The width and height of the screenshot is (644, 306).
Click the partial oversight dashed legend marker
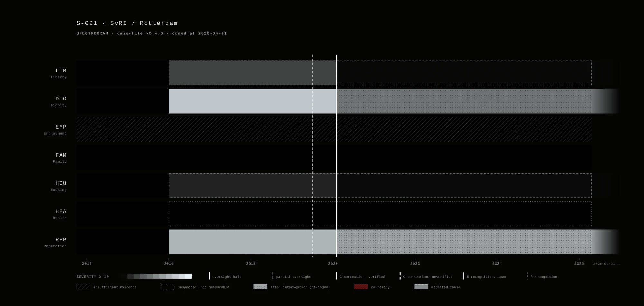(273, 276)
